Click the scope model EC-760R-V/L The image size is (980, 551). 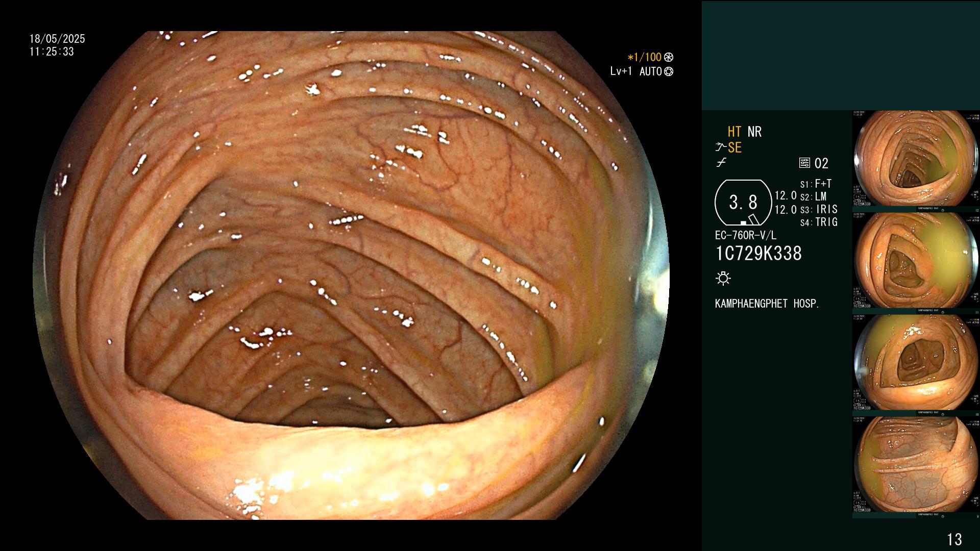[746, 235]
